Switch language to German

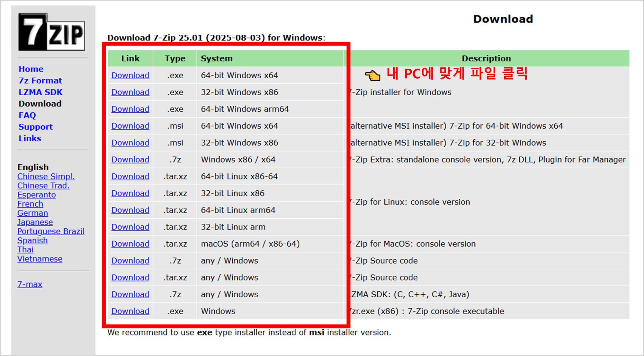pos(33,213)
